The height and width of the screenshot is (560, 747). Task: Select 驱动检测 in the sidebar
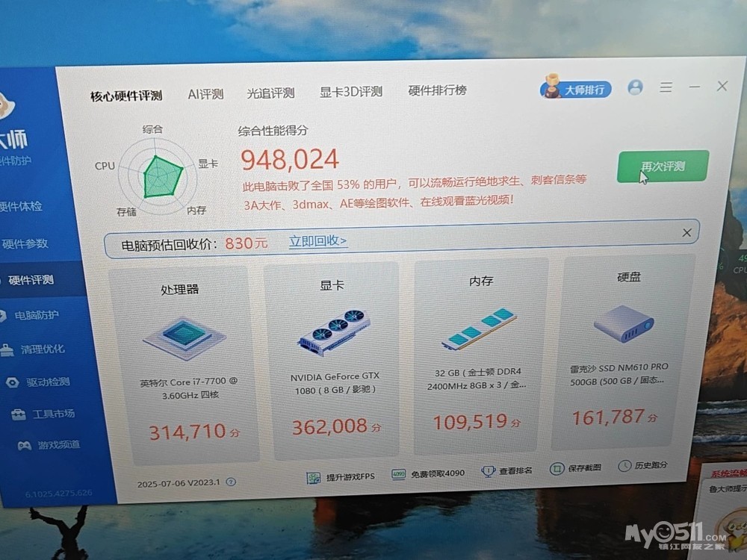(48, 382)
